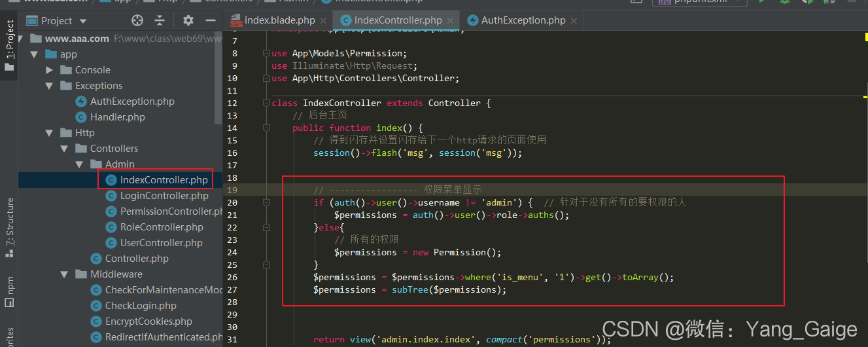The width and height of the screenshot is (868, 347).
Task: Select RedirectIfAuthenticated.php in the project tree
Action: 164,337
